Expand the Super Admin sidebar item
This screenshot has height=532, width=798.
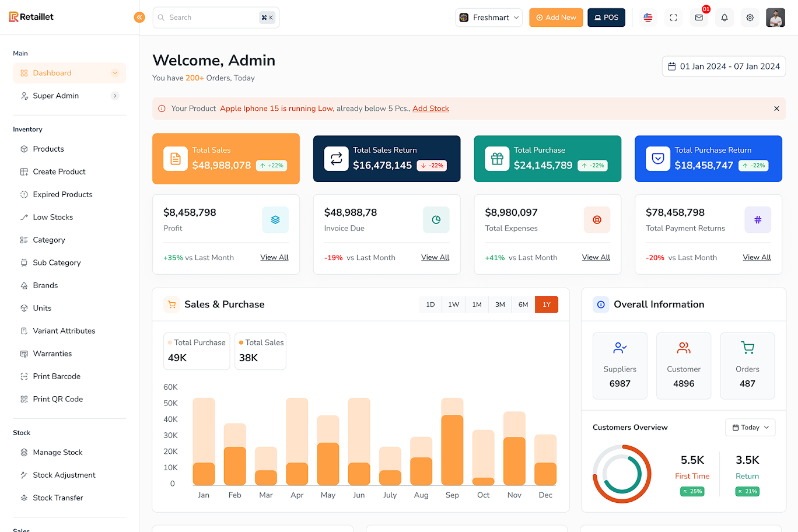pyautogui.click(x=69, y=96)
